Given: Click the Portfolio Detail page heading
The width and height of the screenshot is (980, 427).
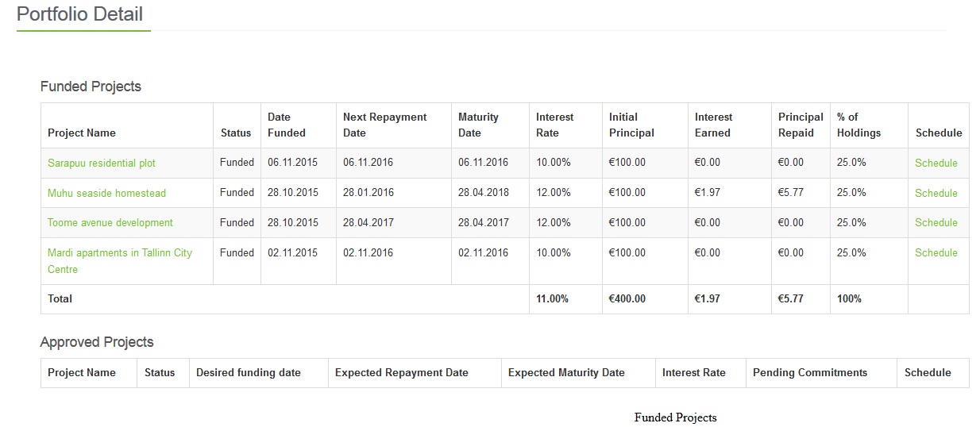Looking at the screenshot, I should (x=80, y=13).
